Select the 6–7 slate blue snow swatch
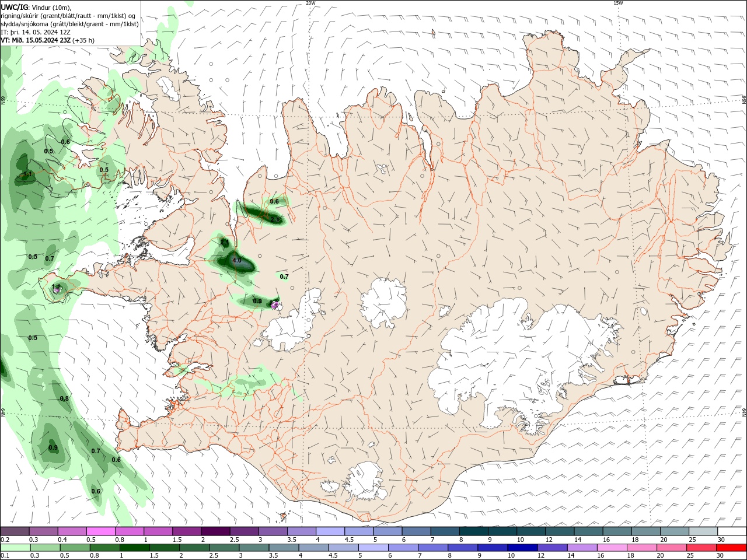747x560 pixels. [416, 531]
